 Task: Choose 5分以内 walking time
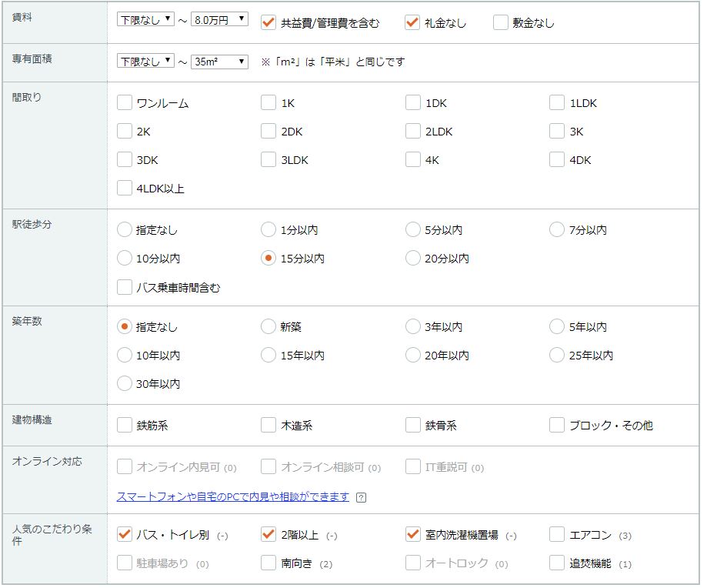click(412, 230)
